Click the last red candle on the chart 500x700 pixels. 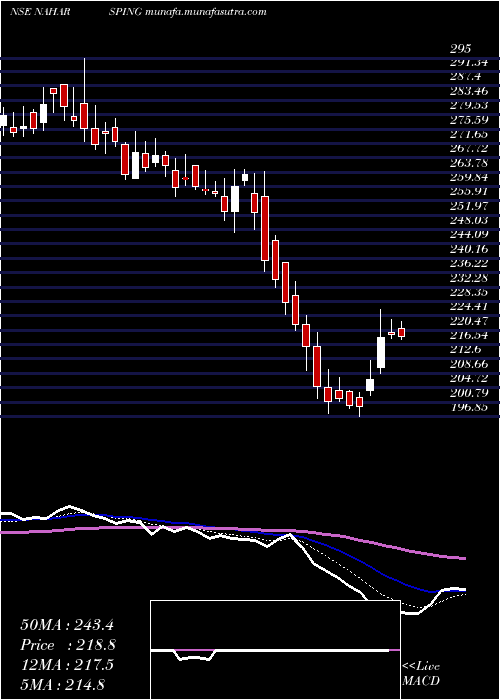tap(401, 332)
